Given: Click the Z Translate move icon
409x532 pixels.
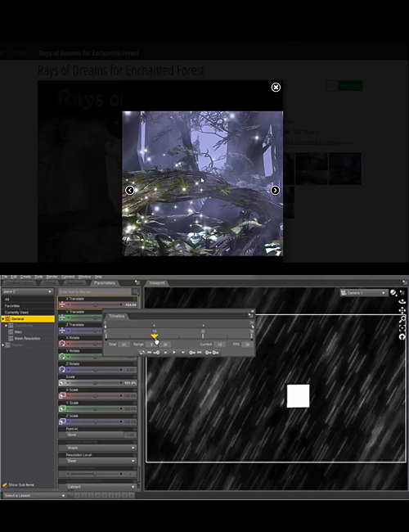Looking at the screenshot, I should (62, 331).
